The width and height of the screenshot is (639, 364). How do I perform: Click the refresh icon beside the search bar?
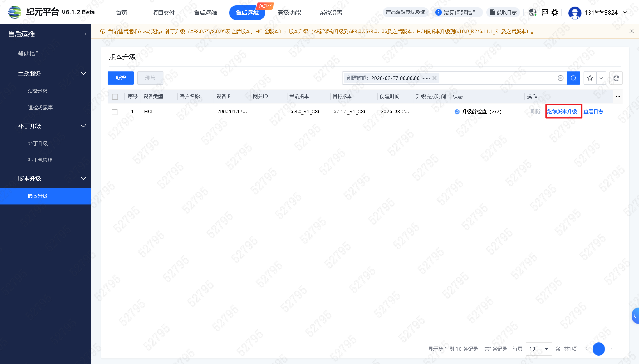616,78
